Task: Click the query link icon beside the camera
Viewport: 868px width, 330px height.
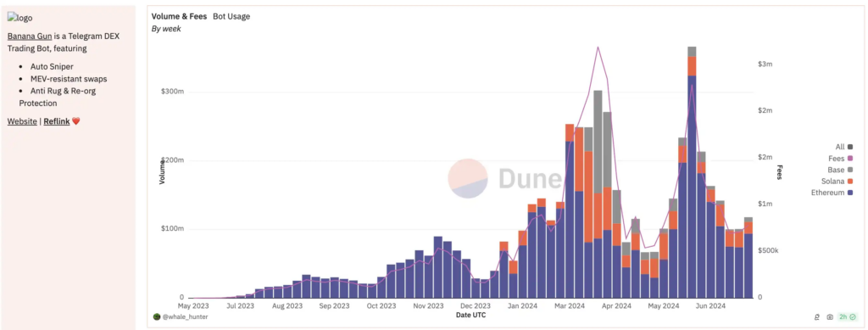Action: click(x=816, y=317)
